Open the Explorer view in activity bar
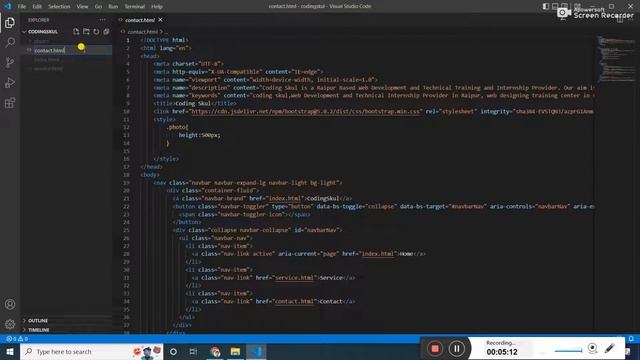 pyautogui.click(x=10, y=22)
